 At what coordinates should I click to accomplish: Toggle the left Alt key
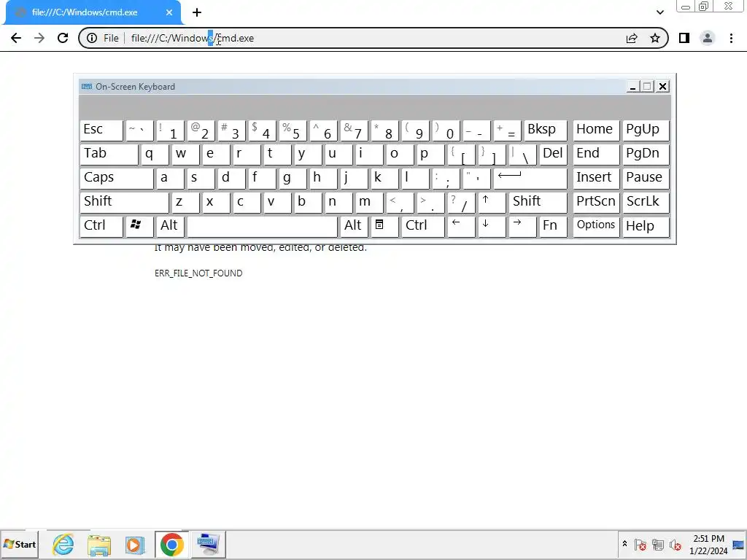(170, 226)
